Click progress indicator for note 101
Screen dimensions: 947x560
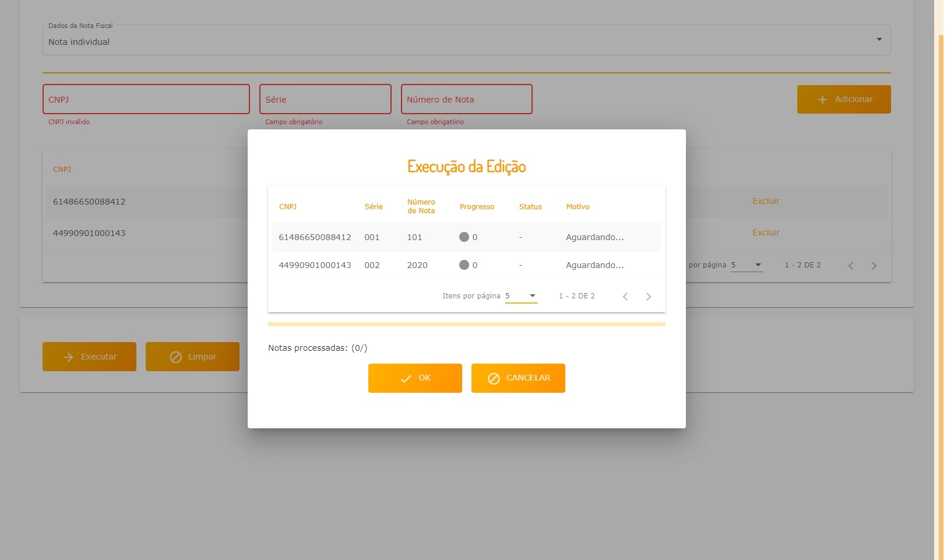coord(464,237)
